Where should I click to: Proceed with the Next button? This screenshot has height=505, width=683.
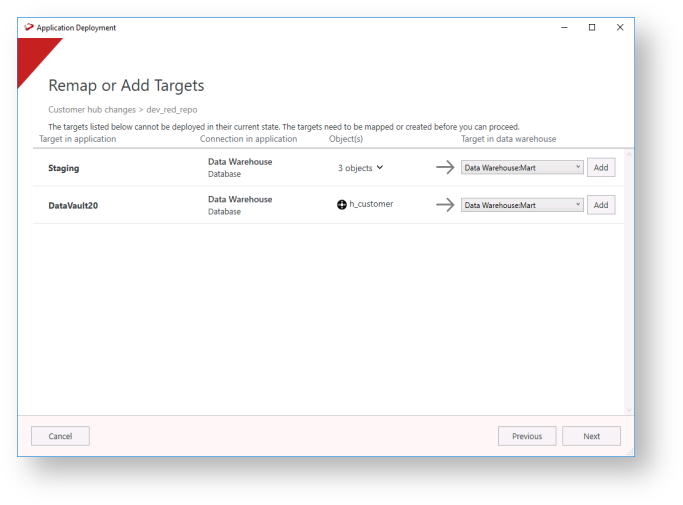(x=591, y=436)
